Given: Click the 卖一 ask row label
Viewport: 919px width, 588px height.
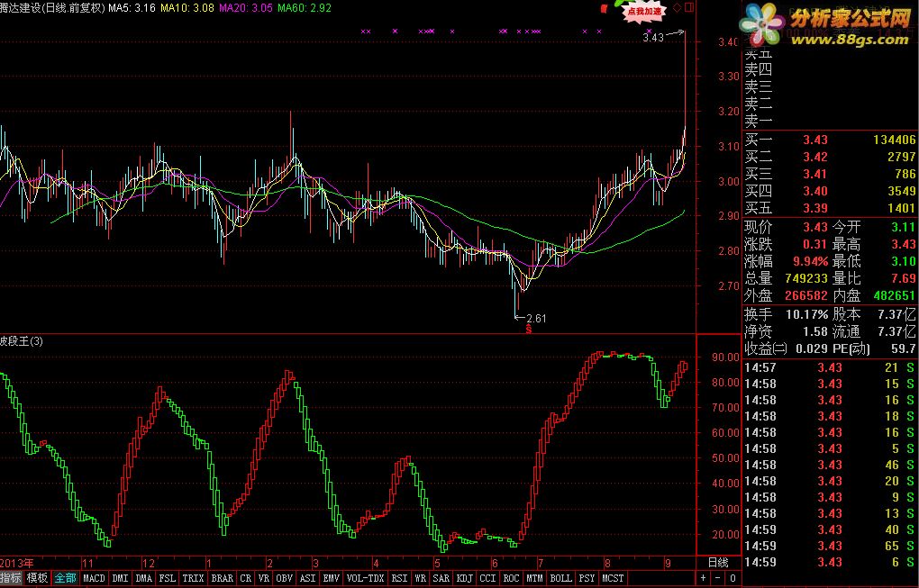Looking at the screenshot, I should pos(759,122).
